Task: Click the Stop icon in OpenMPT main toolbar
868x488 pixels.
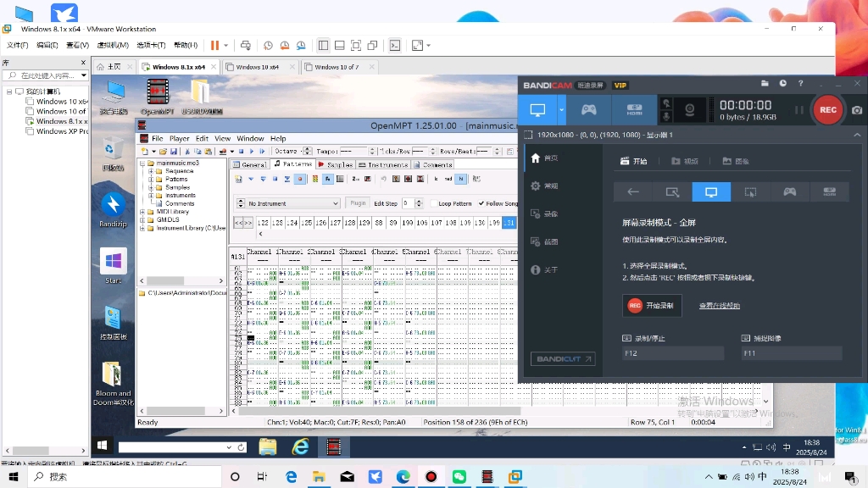Action: [242, 151]
